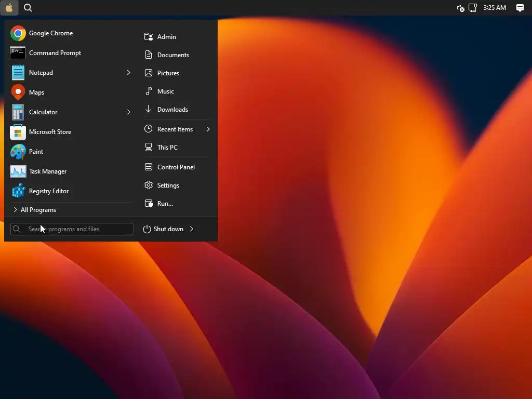Select the Downloads menu entry text

172,109
